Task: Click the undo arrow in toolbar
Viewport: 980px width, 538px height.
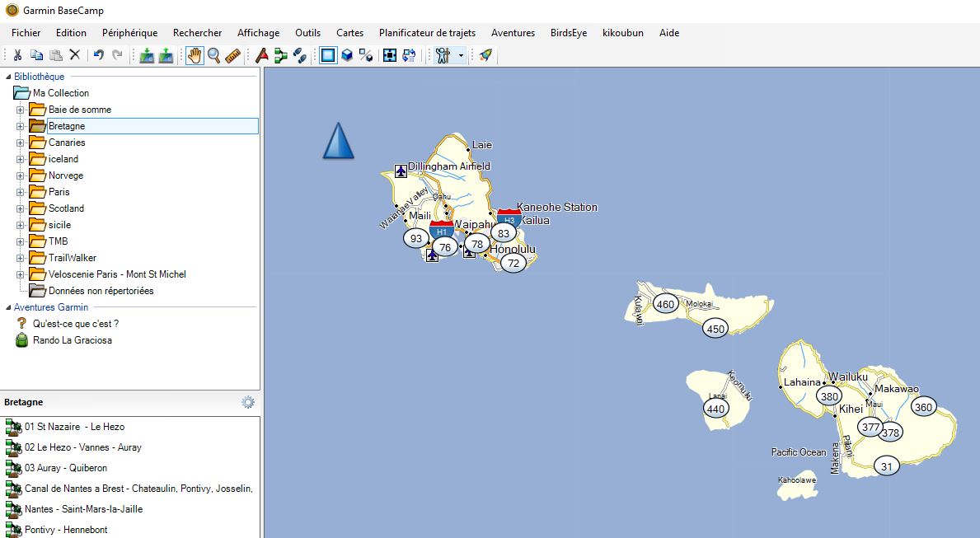Action: [98, 55]
